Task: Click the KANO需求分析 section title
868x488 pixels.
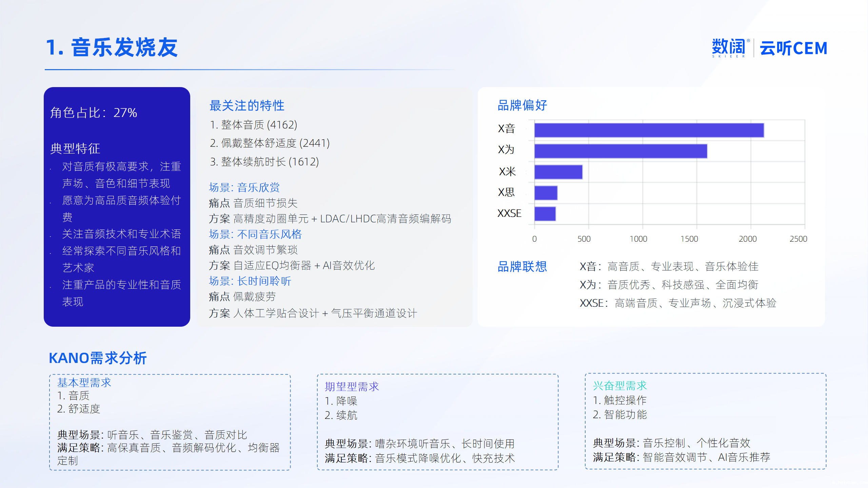Action: pyautogui.click(x=98, y=358)
